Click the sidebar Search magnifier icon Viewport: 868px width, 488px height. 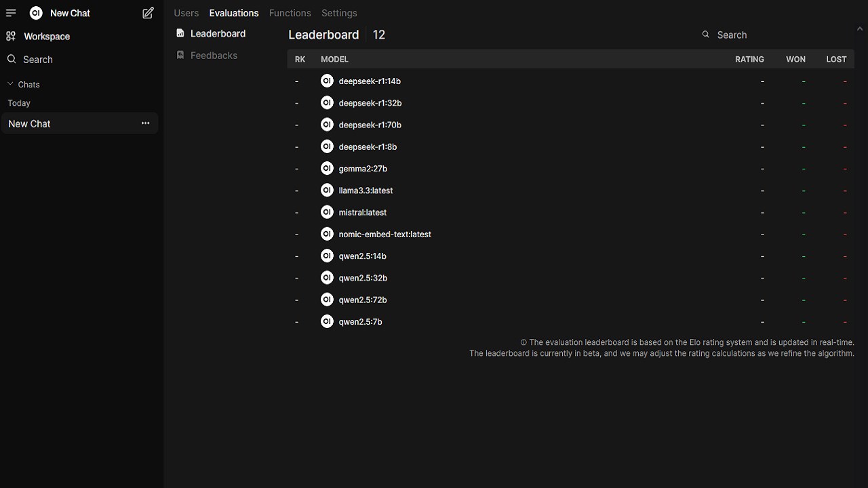coord(12,59)
